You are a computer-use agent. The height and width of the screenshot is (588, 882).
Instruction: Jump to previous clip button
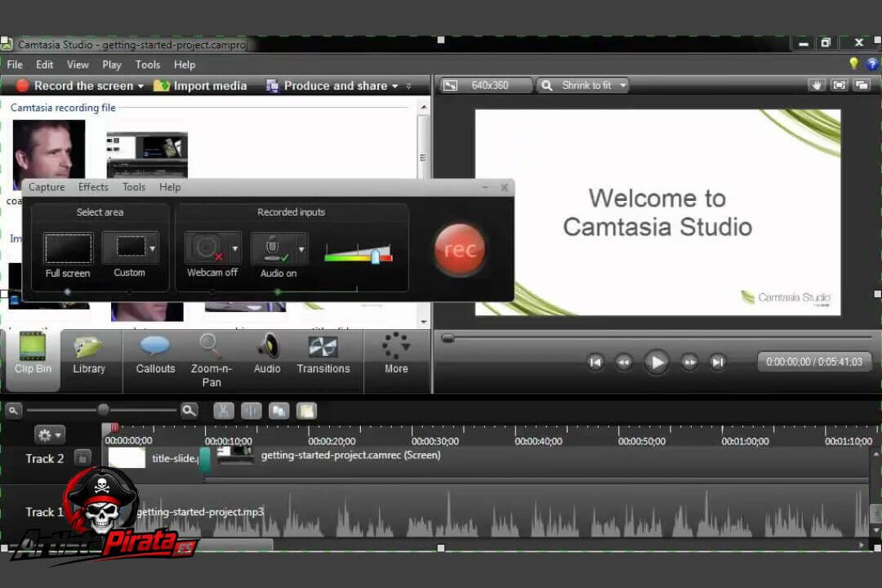[x=595, y=363]
